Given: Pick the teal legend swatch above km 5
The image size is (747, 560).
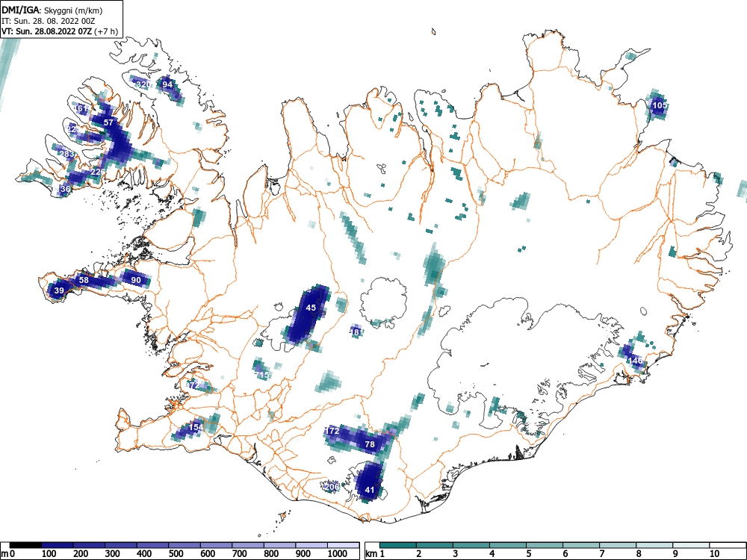Looking at the screenshot, I should pos(545,545).
